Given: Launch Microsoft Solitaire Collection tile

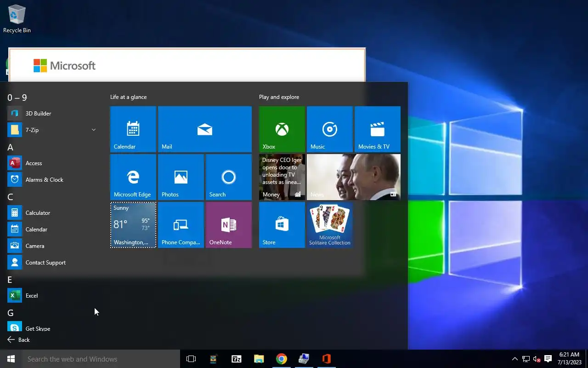Looking at the screenshot, I should click(x=330, y=225).
